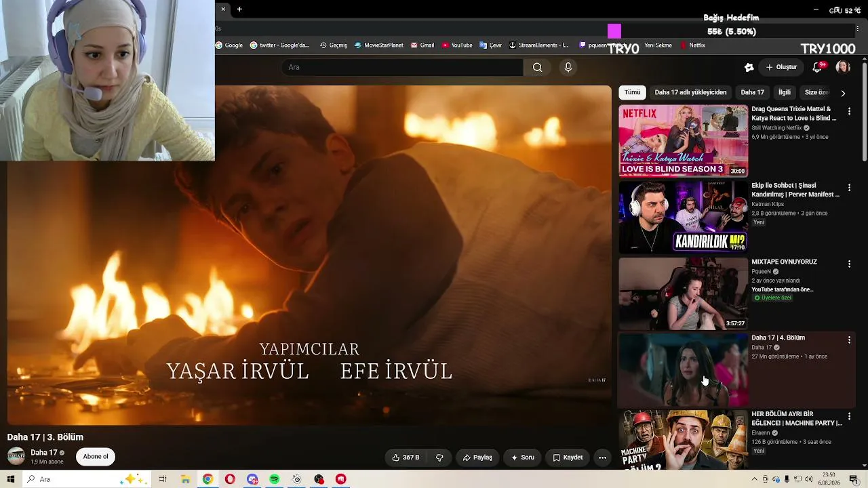868x488 pixels.
Task: Open the twitter - Google'da bookmark
Action: click(x=279, y=45)
